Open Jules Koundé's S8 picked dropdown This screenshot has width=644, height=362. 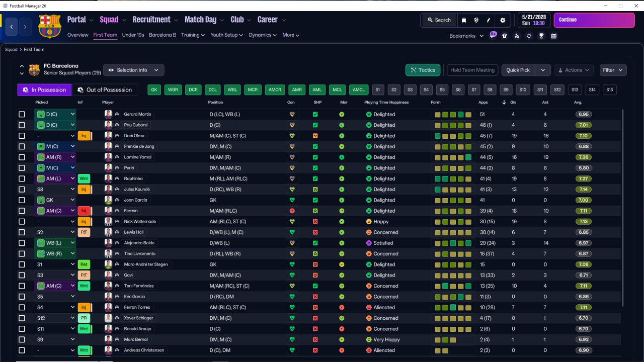pyautogui.click(x=55, y=190)
